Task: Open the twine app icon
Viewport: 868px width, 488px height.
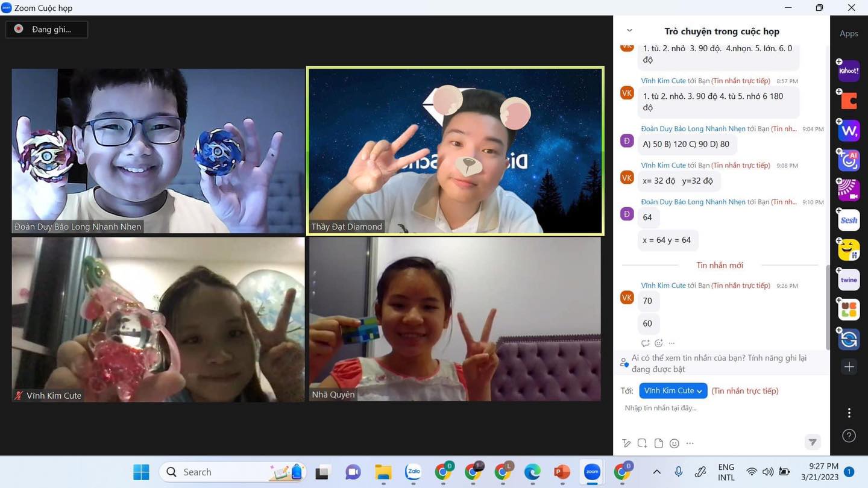Action: point(849,280)
